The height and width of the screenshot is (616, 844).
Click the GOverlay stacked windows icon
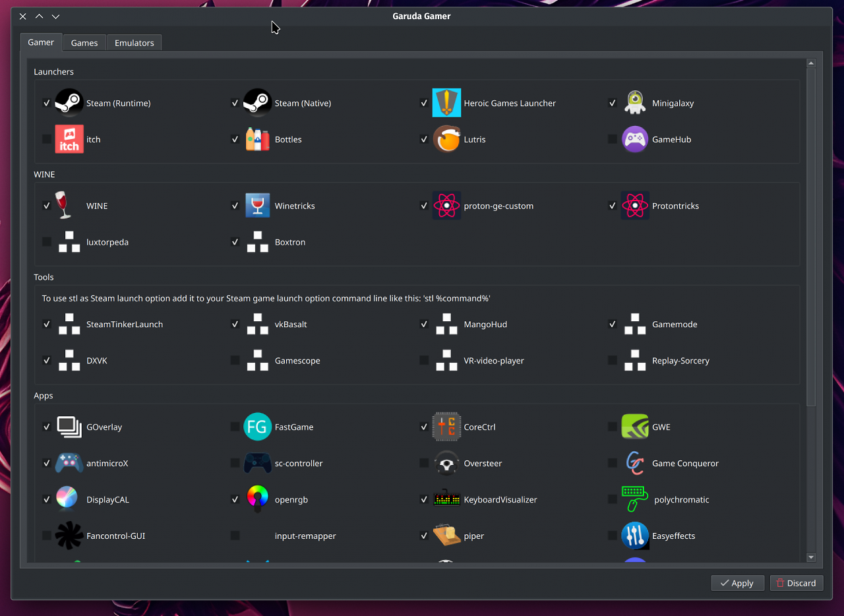[x=69, y=427]
